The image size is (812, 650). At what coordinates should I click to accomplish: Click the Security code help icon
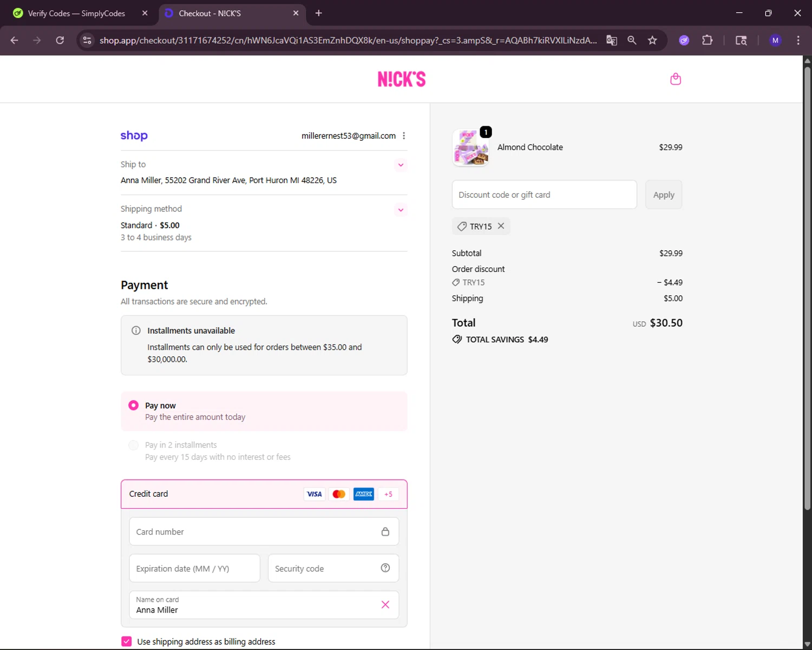point(385,568)
